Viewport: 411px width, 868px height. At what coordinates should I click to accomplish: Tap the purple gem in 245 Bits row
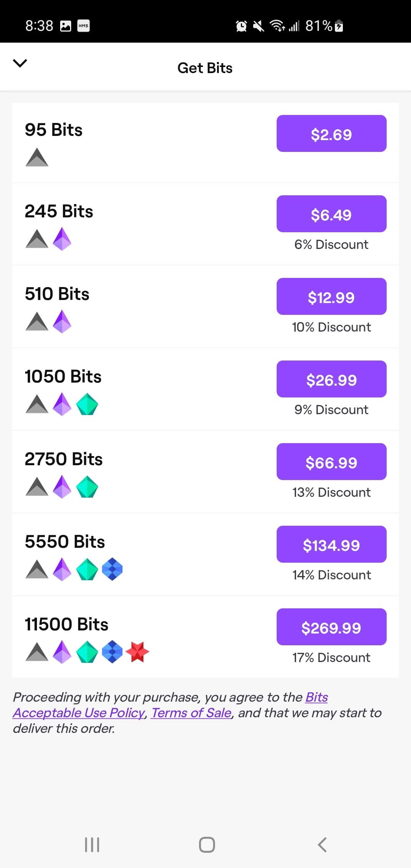62,239
